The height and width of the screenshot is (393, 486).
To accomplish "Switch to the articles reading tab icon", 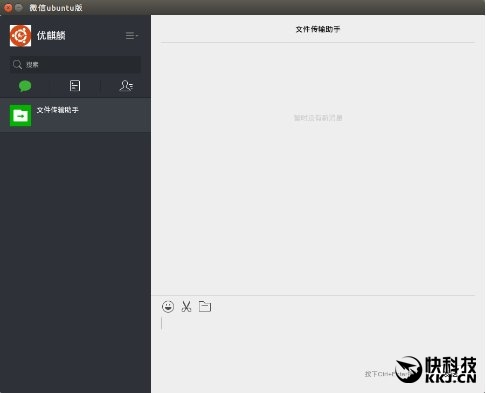I will click(x=75, y=86).
